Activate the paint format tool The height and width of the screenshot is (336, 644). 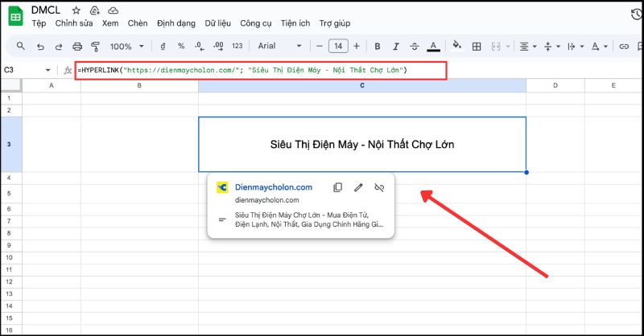coord(95,47)
